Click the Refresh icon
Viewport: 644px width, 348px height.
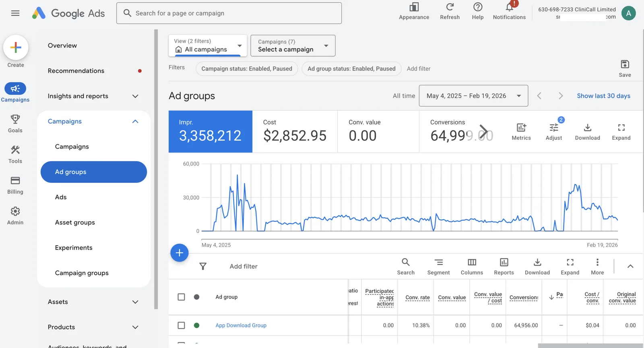(450, 7)
